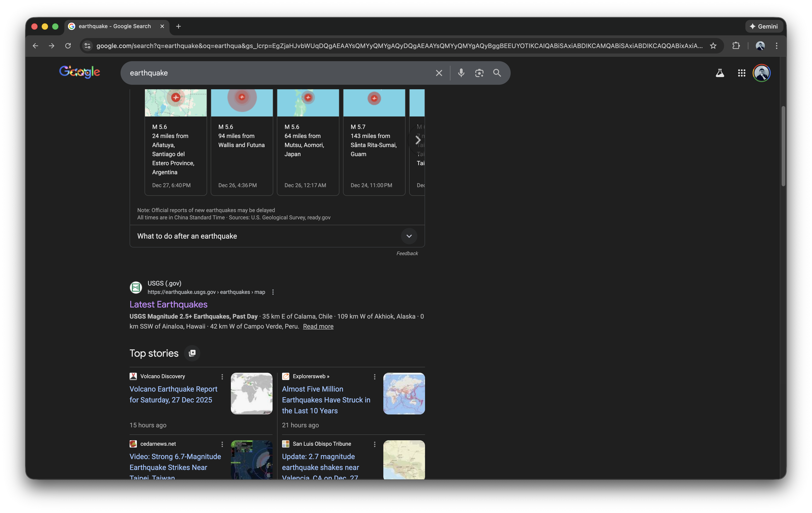This screenshot has width=812, height=513.
Task: Open the San Luis Obispo Tribune thumbnail
Action: [404, 460]
